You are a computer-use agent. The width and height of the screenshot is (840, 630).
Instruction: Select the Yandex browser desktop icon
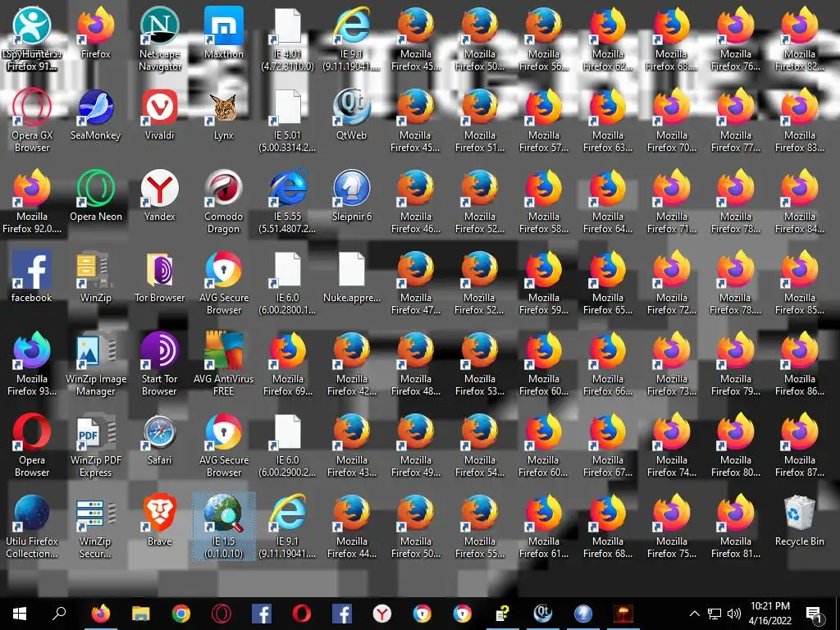pyautogui.click(x=160, y=196)
